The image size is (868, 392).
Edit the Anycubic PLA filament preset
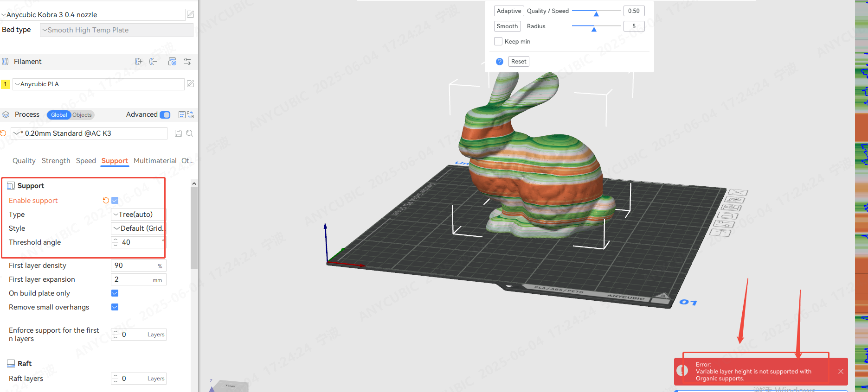pos(190,84)
